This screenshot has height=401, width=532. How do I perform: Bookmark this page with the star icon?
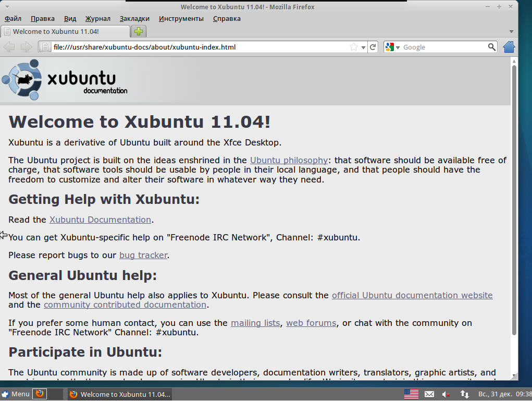tap(353, 47)
